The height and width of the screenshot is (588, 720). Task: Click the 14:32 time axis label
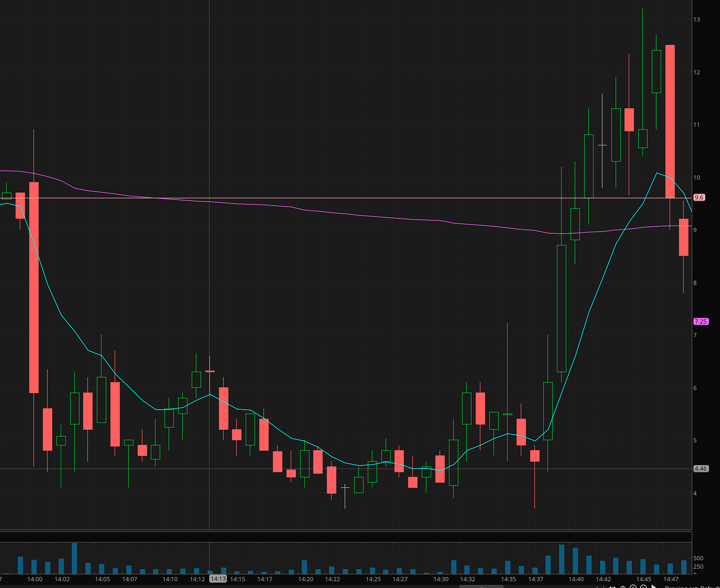[x=468, y=579]
